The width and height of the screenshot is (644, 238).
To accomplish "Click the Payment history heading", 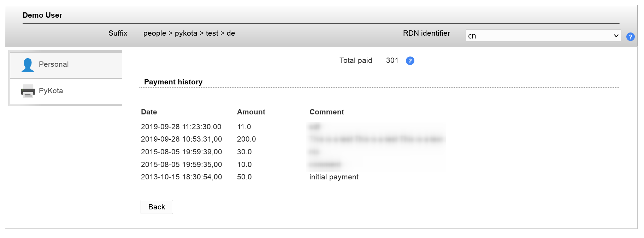I will click(x=173, y=82).
